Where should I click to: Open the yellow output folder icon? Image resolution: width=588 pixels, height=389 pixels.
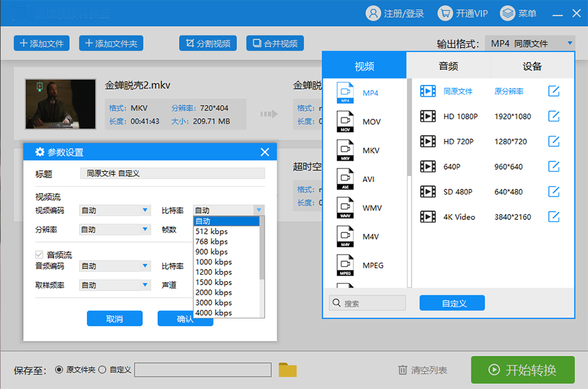pyautogui.click(x=287, y=370)
